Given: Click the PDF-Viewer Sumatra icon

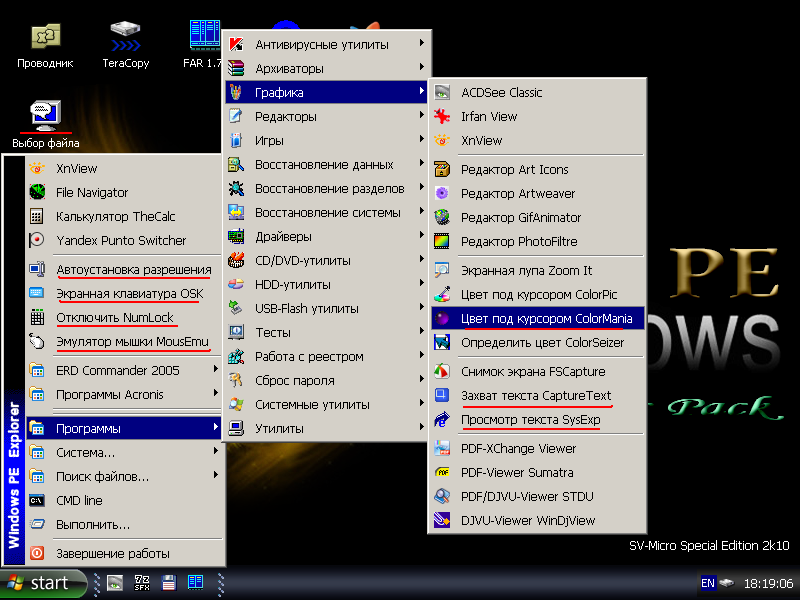Looking at the screenshot, I should 442,472.
